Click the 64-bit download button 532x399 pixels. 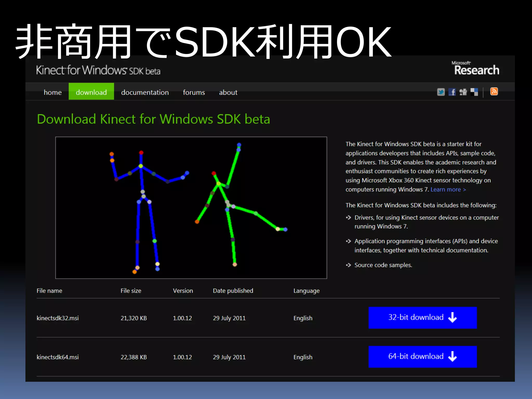[x=423, y=357]
